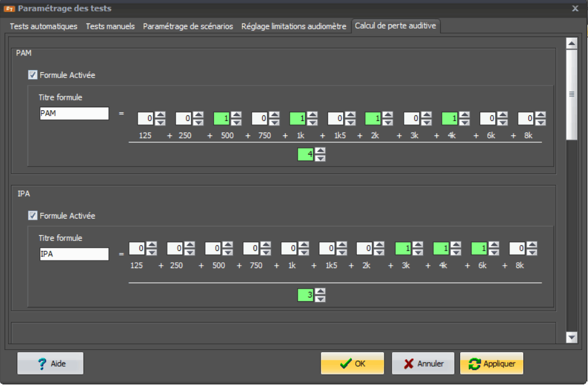Select the Paramétrage de scénarios tab
The width and height of the screenshot is (588, 385).
pos(188,26)
